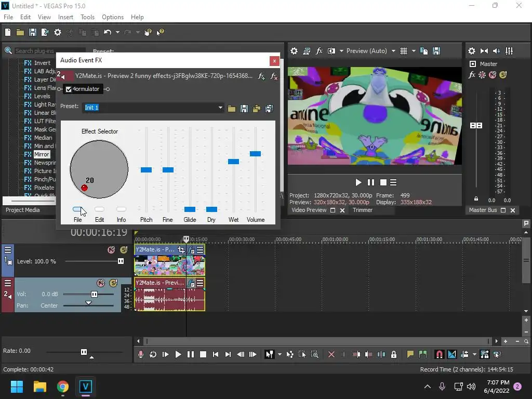532x399 pixels.
Task: Click the red Delete X in timeline toolbar
Action: click(331, 354)
